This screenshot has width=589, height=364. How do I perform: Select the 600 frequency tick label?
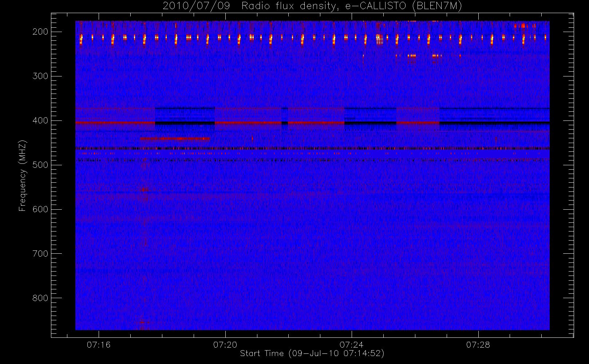click(40, 209)
